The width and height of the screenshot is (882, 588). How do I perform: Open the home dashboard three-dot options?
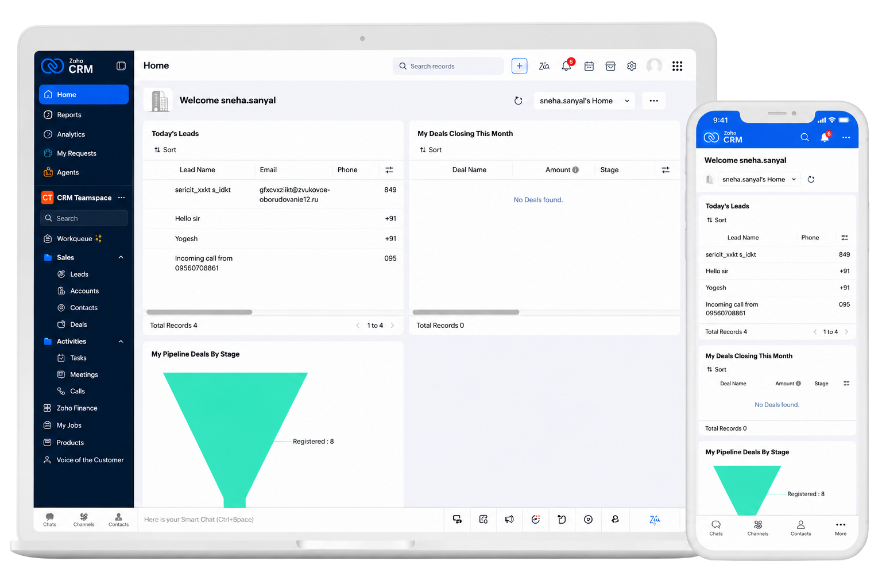tap(653, 100)
